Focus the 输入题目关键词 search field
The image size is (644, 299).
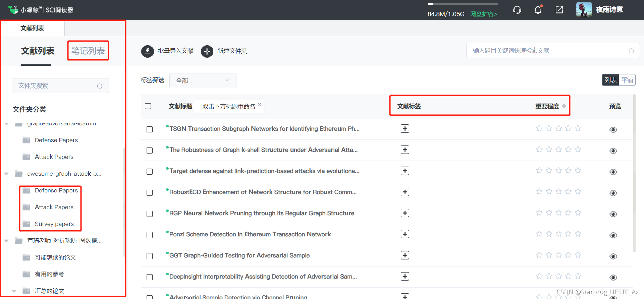(553, 51)
